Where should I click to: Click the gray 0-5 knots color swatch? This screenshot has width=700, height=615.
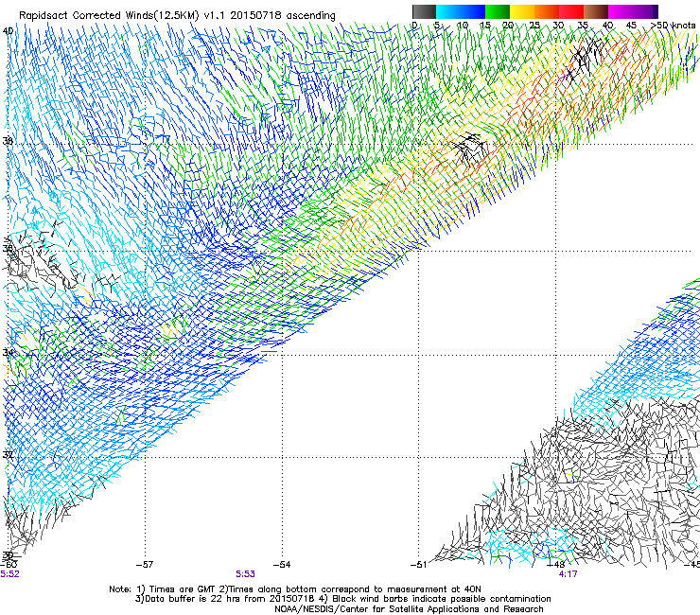(x=425, y=11)
